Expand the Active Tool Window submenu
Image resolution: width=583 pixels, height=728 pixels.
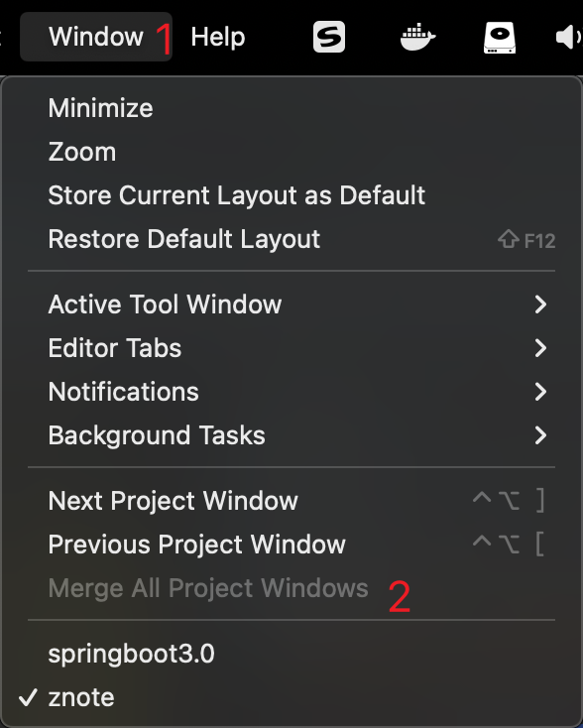click(x=291, y=304)
